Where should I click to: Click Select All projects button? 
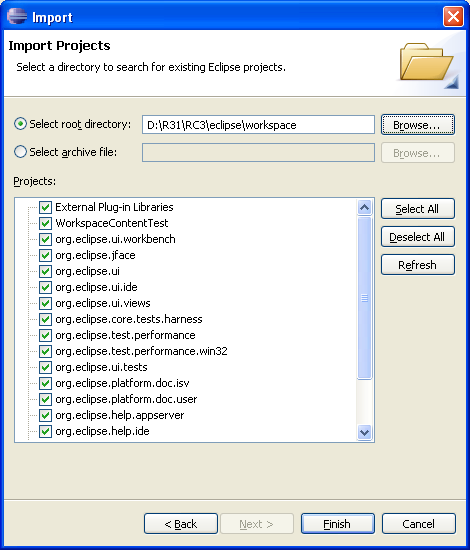(x=418, y=209)
